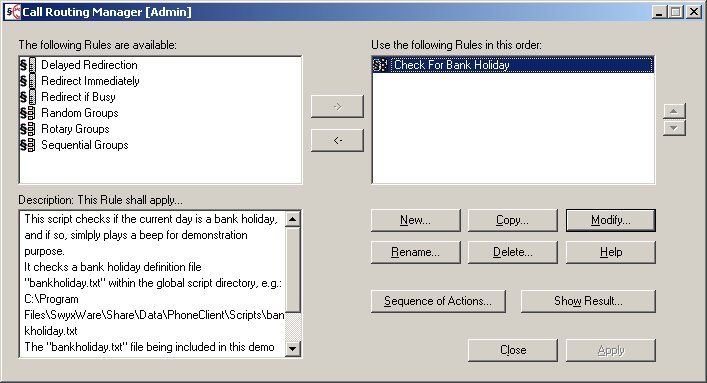
Task: Click the description scrollbar down arrow
Action: (x=293, y=349)
